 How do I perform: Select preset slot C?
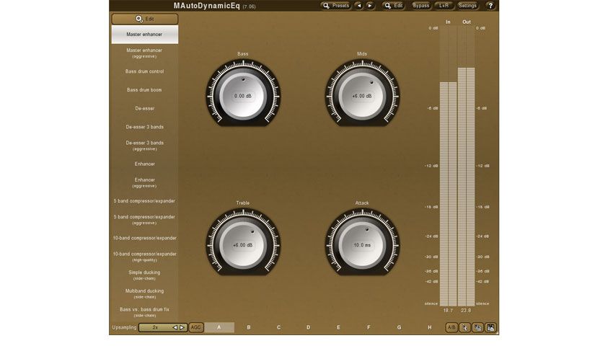(279, 327)
